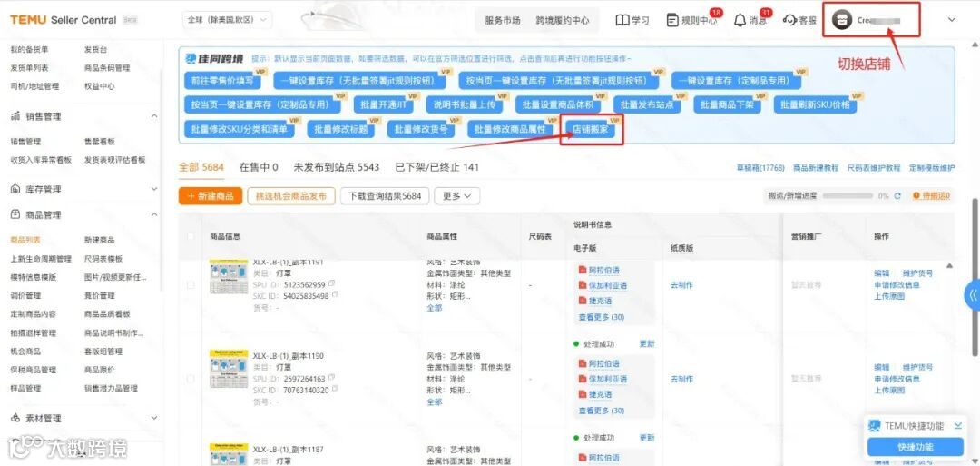Image resolution: width=980 pixels, height=466 pixels.
Task: Click the 销售管理 chart section icon
Action: click(x=15, y=116)
